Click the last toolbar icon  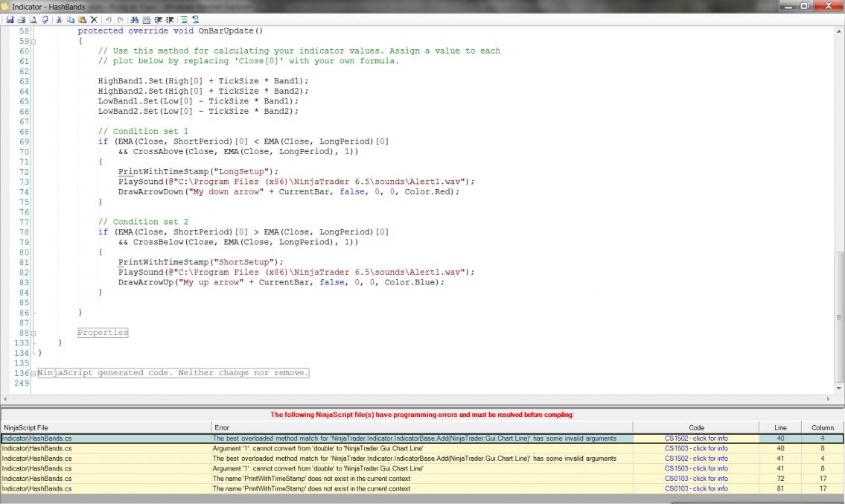coord(196,19)
